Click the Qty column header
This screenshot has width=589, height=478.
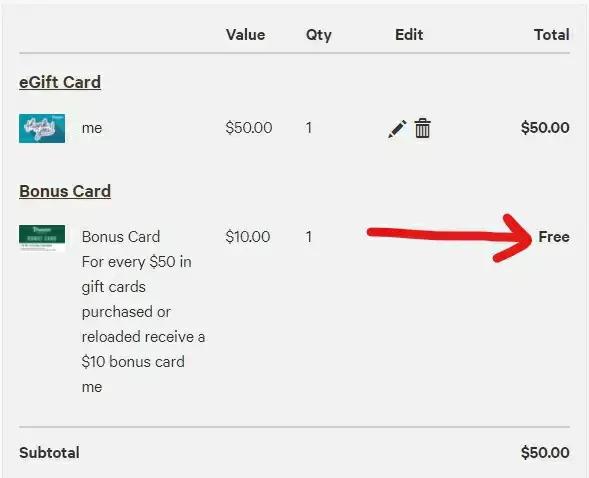(x=319, y=35)
